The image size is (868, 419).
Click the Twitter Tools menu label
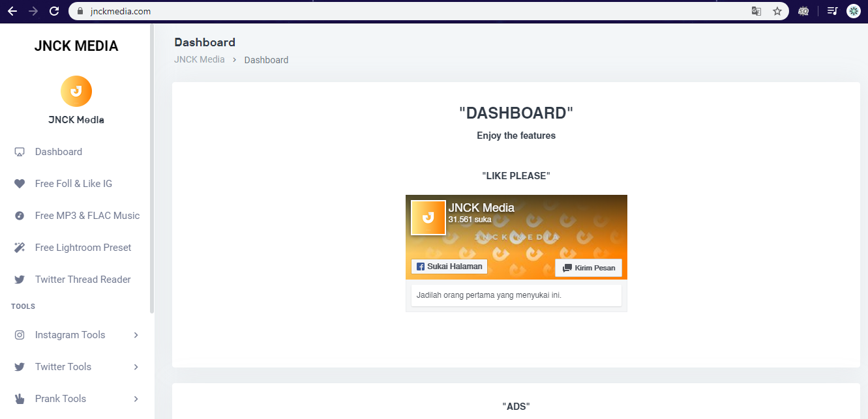[63, 367]
